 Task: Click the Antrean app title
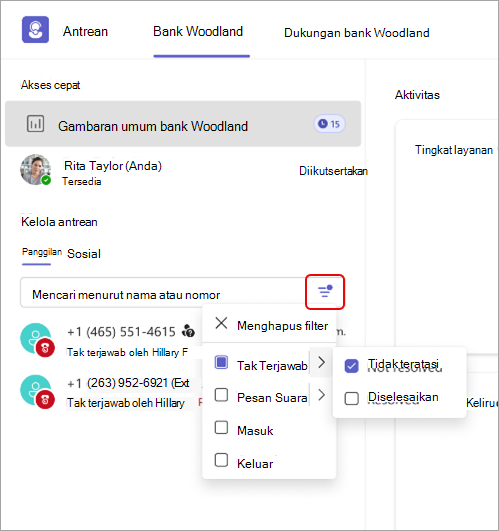click(85, 31)
